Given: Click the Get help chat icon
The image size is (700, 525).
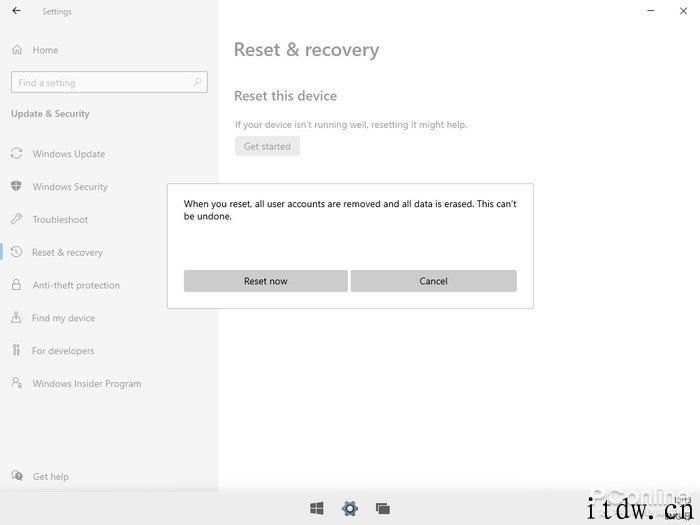Looking at the screenshot, I should point(17,476).
